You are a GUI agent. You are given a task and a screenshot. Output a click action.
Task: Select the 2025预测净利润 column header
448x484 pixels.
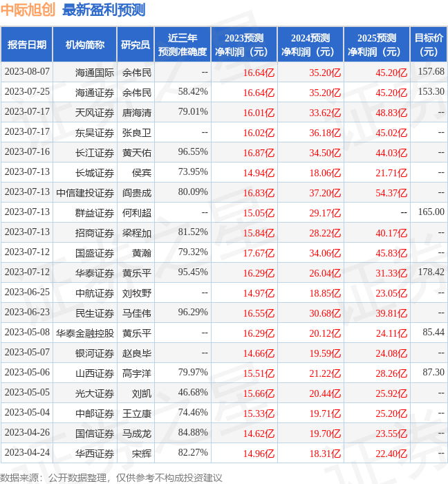tap(377, 44)
